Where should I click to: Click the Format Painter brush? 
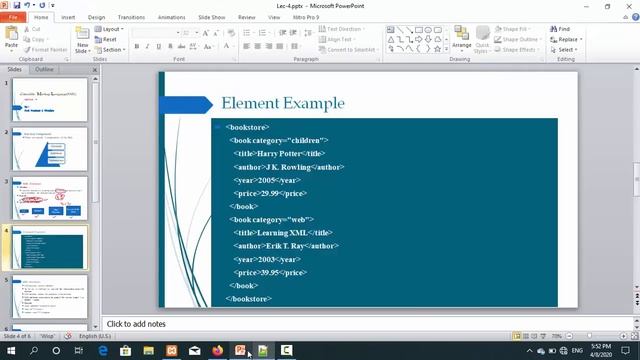(x=45, y=49)
